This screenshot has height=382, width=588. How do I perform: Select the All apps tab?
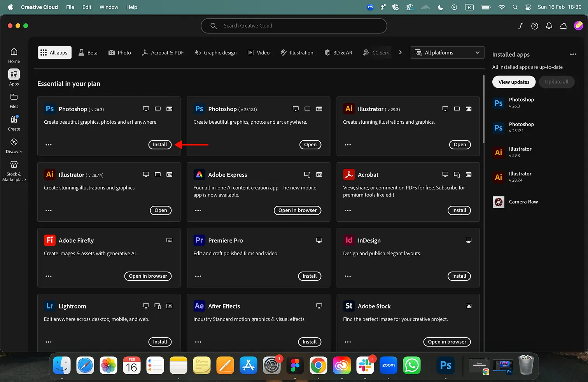pyautogui.click(x=54, y=53)
